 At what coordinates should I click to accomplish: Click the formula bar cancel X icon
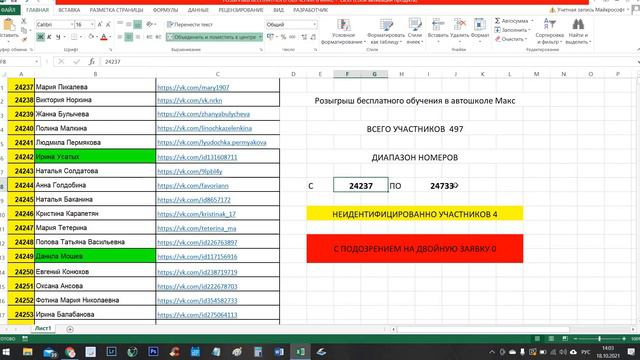pos(61,62)
